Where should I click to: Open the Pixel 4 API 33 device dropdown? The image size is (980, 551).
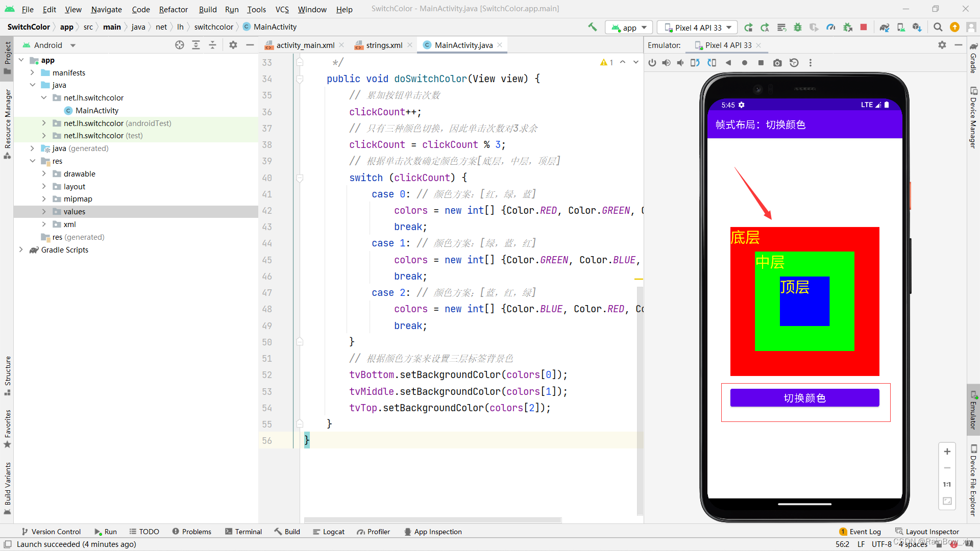(x=698, y=27)
